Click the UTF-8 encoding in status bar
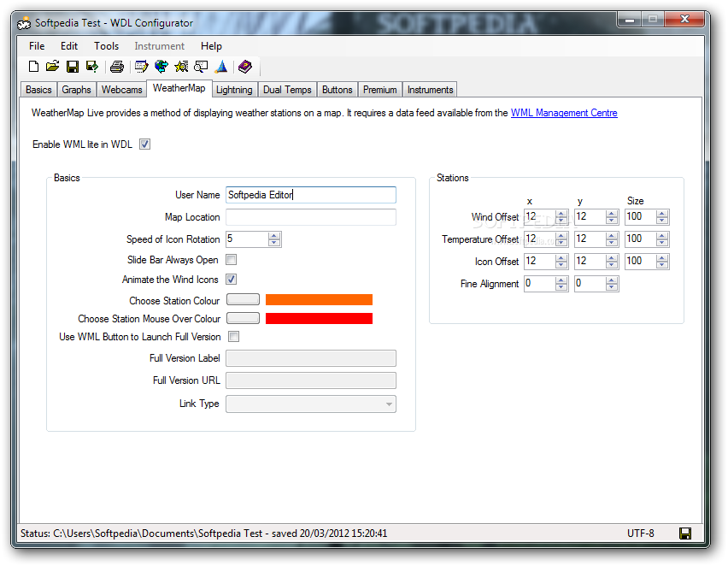The height and width of the screenshot is (566, 728). click(641, 534)
